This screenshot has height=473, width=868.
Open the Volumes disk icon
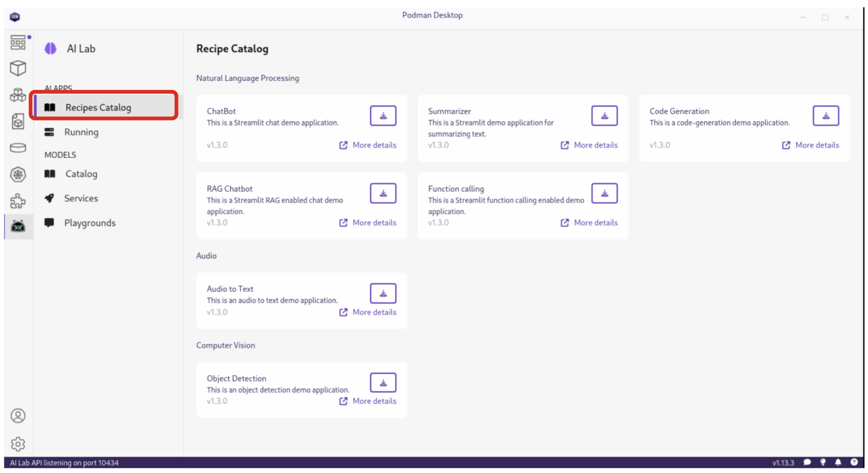18,148
